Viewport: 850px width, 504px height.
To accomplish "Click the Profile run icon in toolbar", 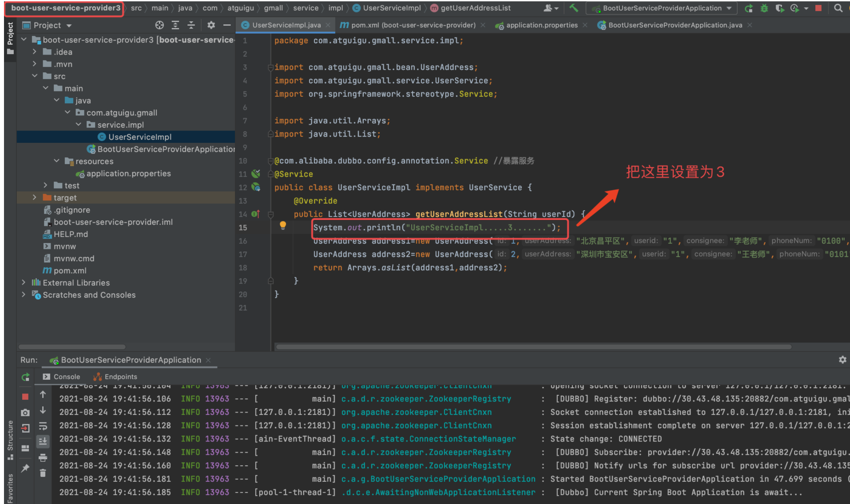I will click(794, 8).
